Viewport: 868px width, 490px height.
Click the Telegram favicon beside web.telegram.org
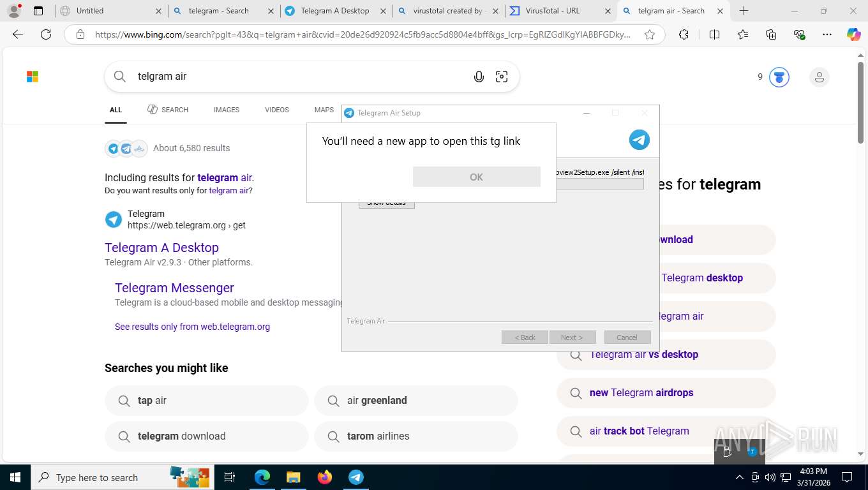coord(113,219)
